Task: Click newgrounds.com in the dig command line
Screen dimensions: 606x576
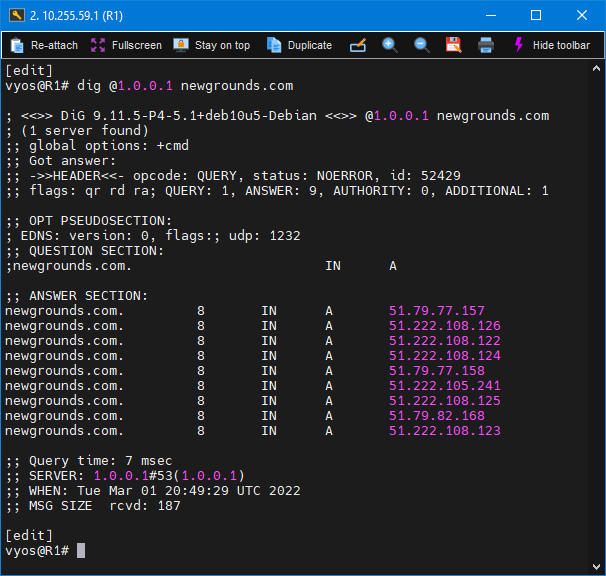Action: tap(237, 86)
